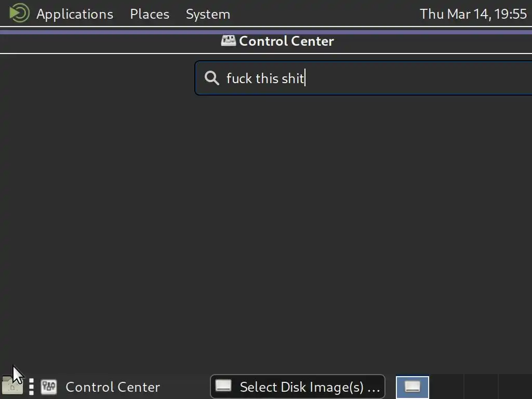Open the System menu
The height and width of the screenshot is (399, 532).
(208, 14)
